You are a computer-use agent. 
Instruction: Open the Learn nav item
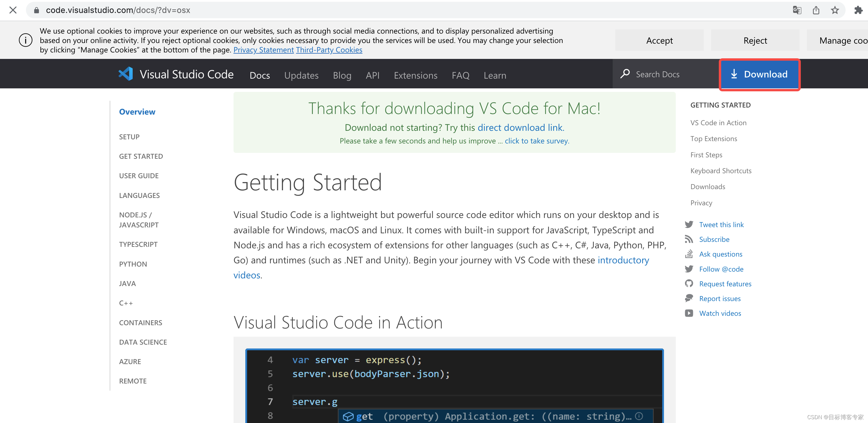coord(495,75)
